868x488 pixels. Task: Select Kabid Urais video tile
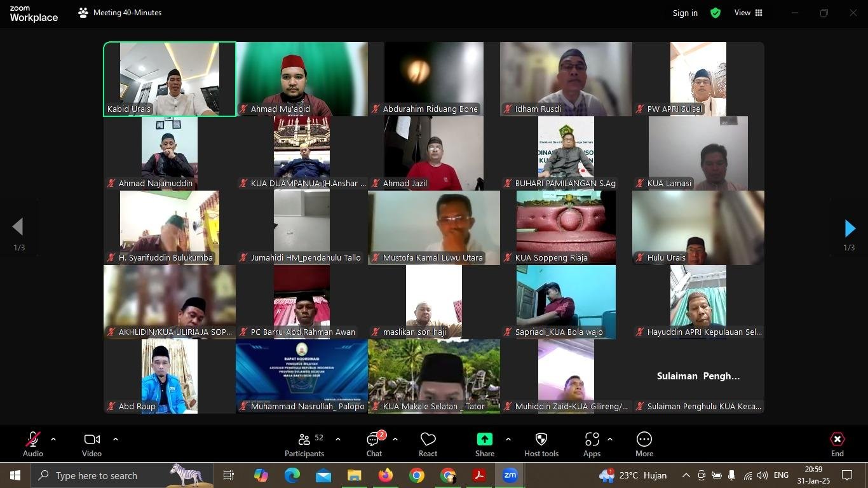[x=170, y=79]
